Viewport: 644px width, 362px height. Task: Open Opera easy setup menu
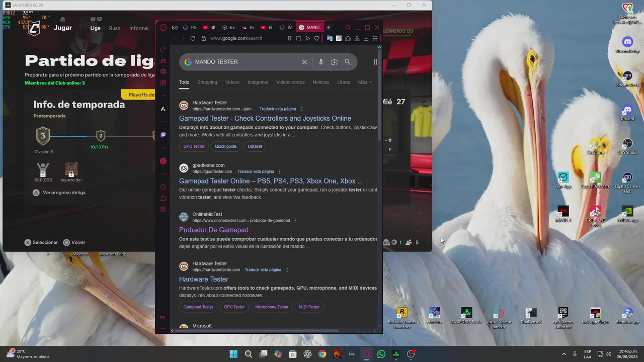click(x=375, y=38)
